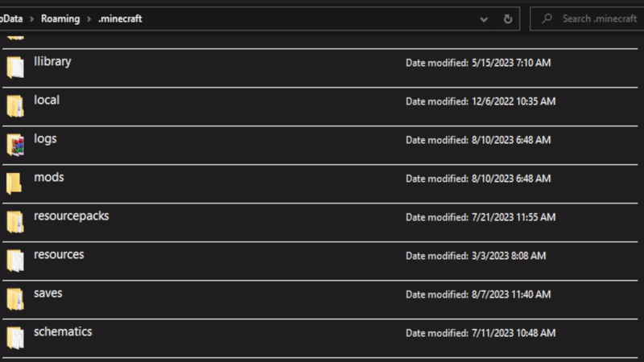The image size is (644, 362).
Task: Click the mods folder icon
Action: coord(14,183)
